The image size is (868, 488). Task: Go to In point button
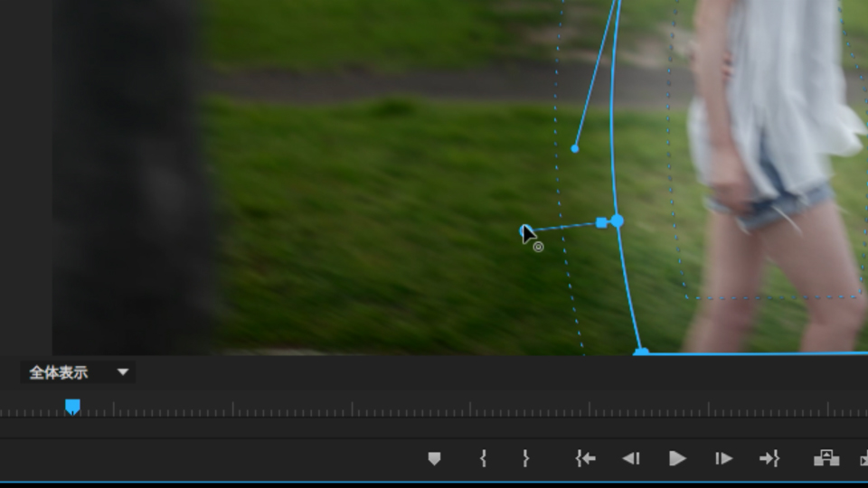pos(585,459)
